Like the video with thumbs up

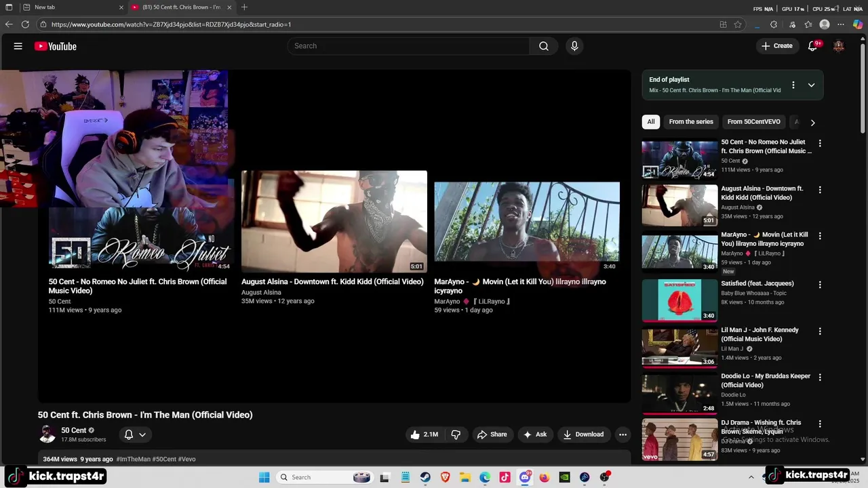pyautogui.click(x=424, y=434)
